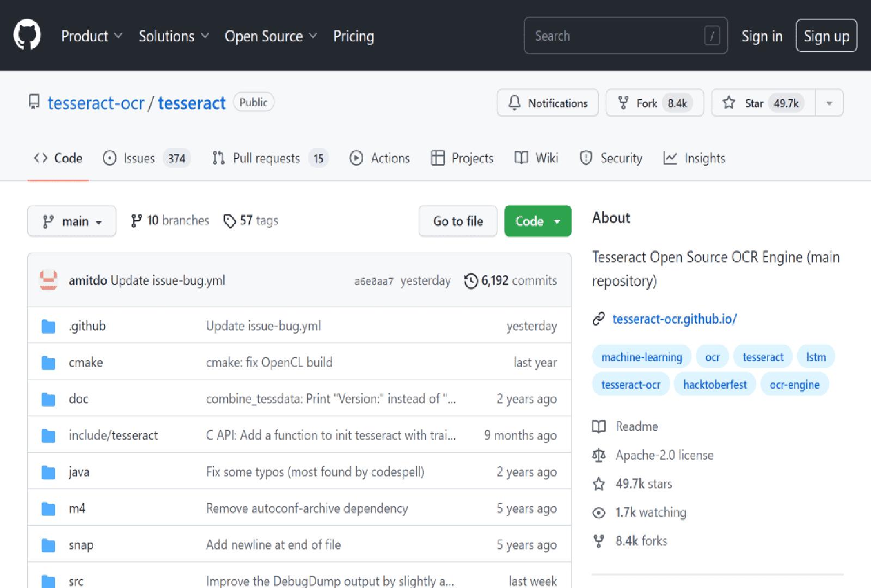Click the branches icon showing 10 branches
The height and width of the screenshot is (588, 871).
coord(136,221)
